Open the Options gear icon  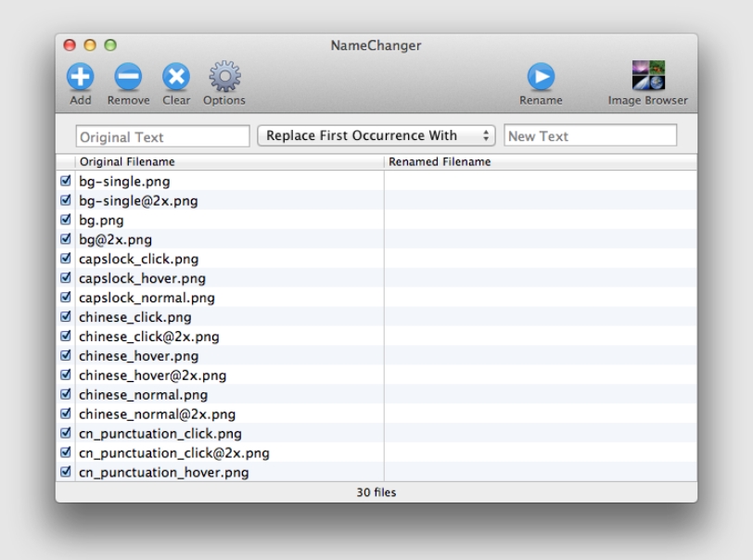[x=224, y=76]
